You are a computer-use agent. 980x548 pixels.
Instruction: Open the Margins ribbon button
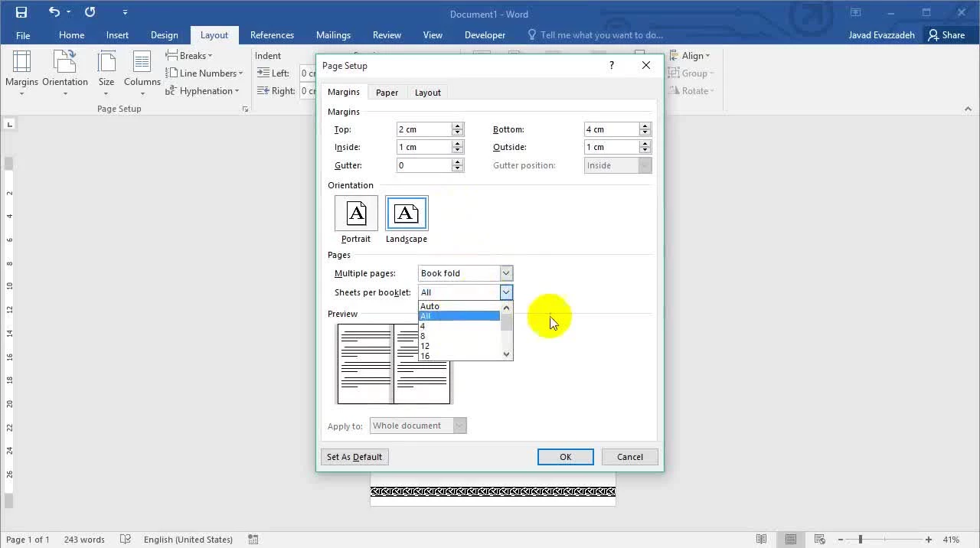click(21, 73)
